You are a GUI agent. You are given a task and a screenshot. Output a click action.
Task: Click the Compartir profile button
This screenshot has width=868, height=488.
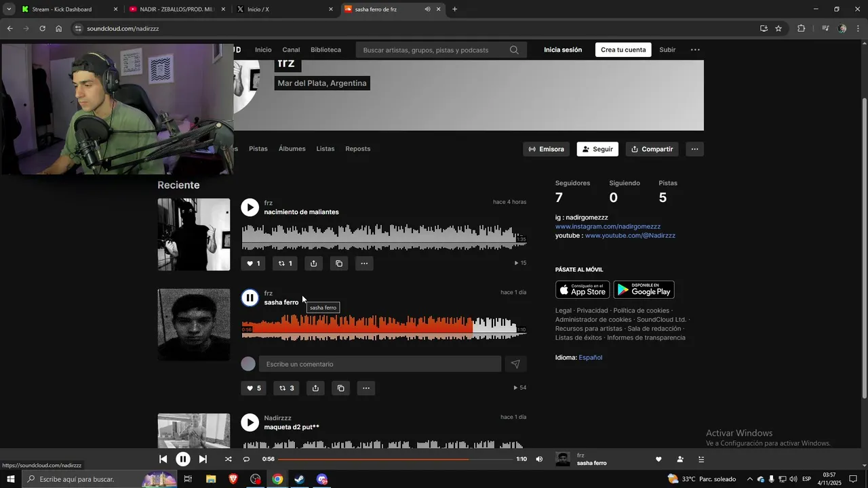[652, 149]
